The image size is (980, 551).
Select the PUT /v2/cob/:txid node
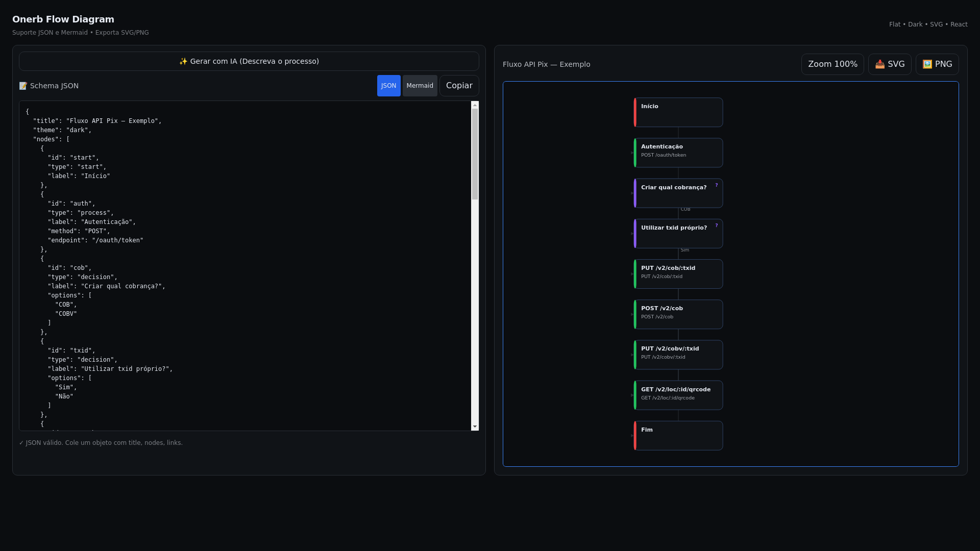pos(678,274)
